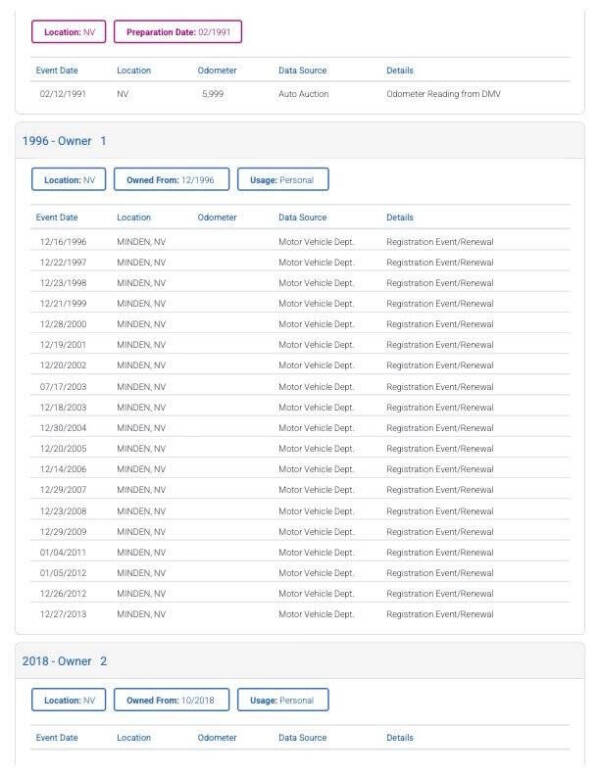Click MINDEN, NV in the 12/16/1996 row

click(141, 242)
